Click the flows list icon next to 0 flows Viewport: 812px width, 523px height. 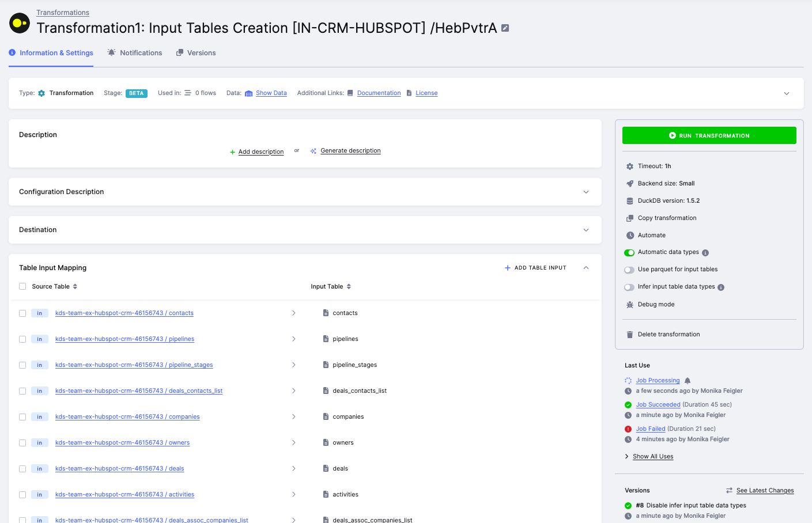(x=188, y=93)
